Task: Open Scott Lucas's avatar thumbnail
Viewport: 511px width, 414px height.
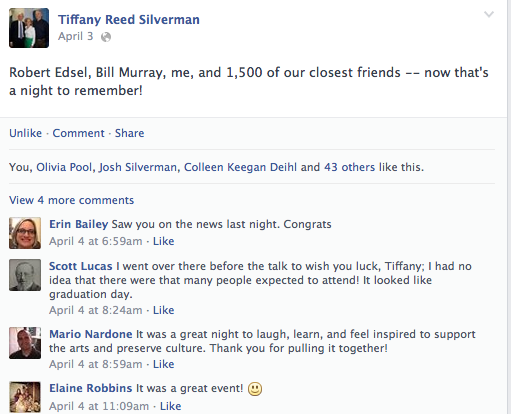Action: coord(25,275)
